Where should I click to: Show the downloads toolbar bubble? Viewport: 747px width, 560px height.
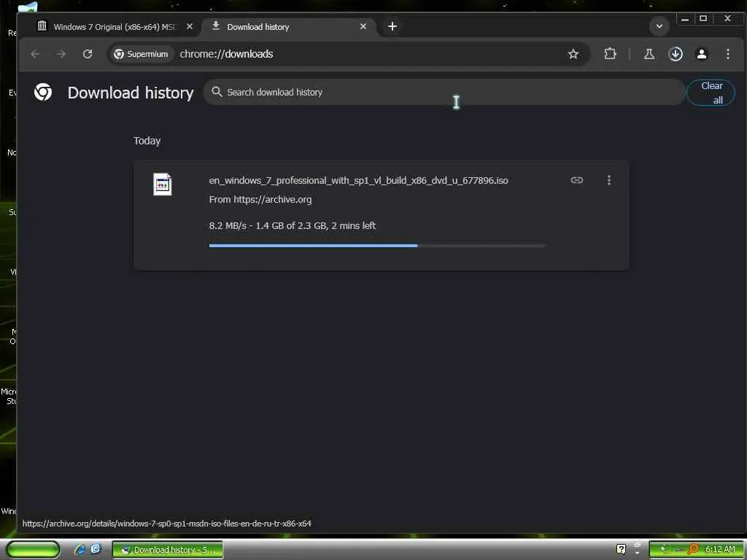[x=676, y=54]
